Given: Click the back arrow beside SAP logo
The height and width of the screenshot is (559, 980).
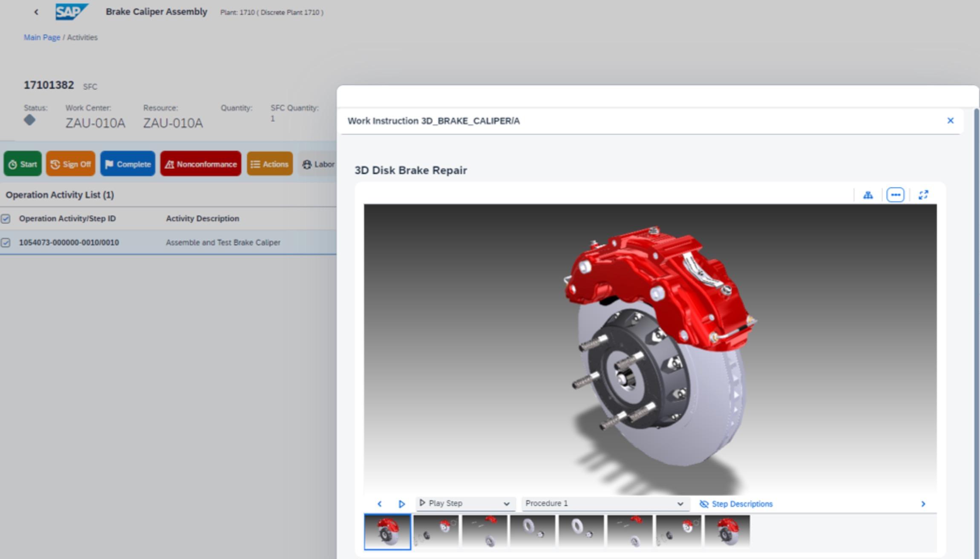Looking at the screenshot, I should click(36, 12).
